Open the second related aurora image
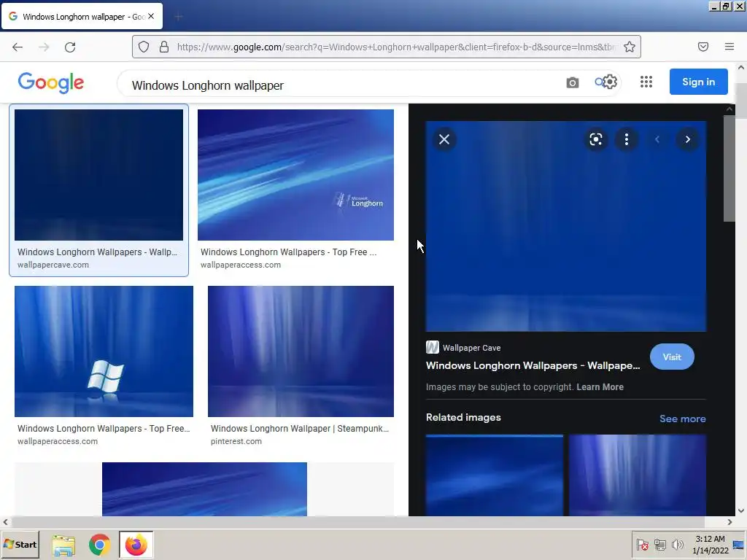Screen dimensions: 747x560 point(638,475)
